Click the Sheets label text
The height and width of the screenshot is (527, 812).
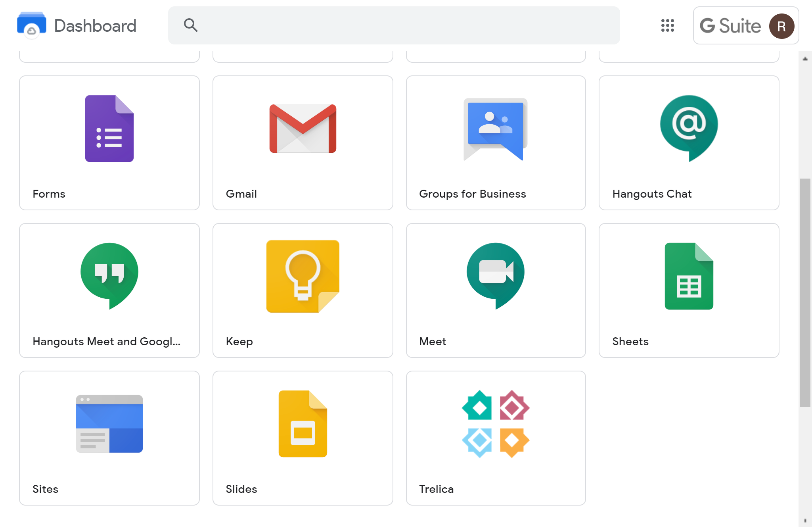coord(630,341)
